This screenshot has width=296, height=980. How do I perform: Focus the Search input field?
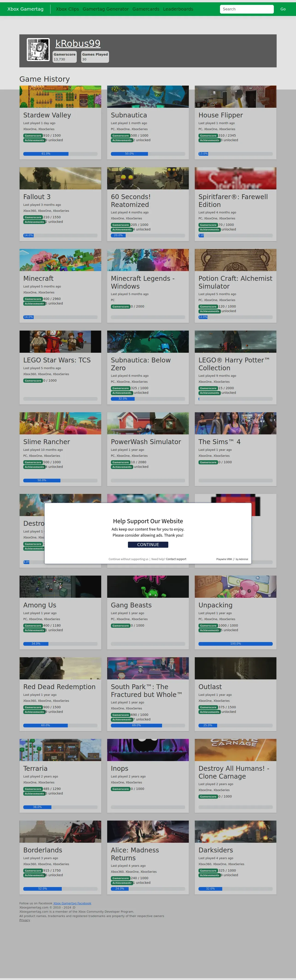(247, 9)
